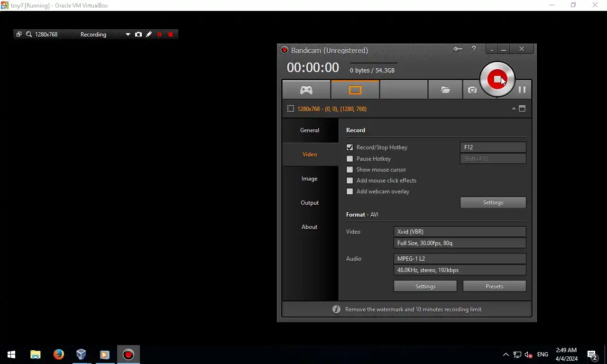Click the disk usage progress bar

point(374,63)
